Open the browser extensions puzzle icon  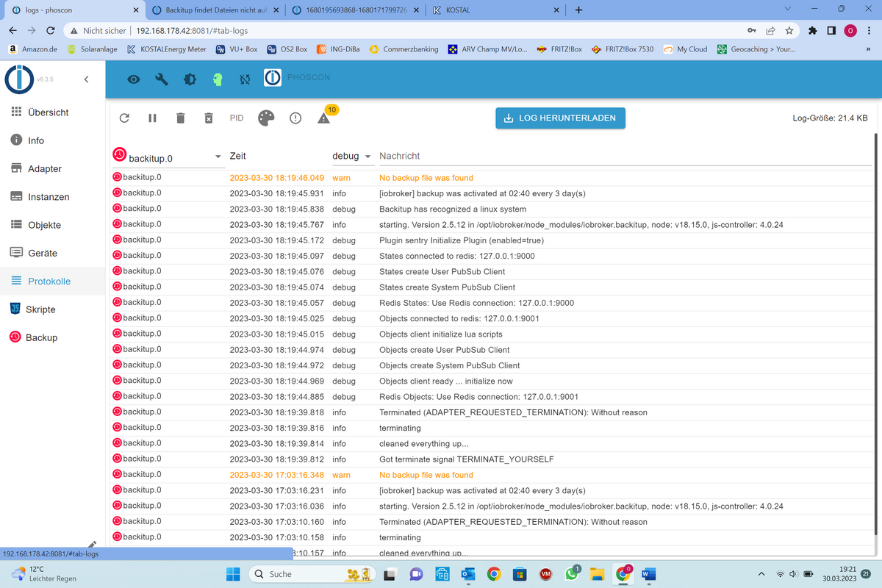point(813,31)
